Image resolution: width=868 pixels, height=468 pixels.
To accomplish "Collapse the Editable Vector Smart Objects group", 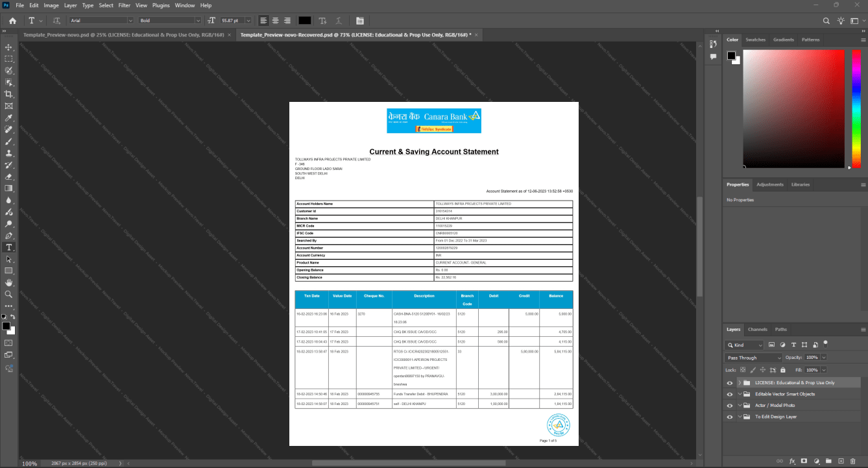I will click(x=740, y=394).
